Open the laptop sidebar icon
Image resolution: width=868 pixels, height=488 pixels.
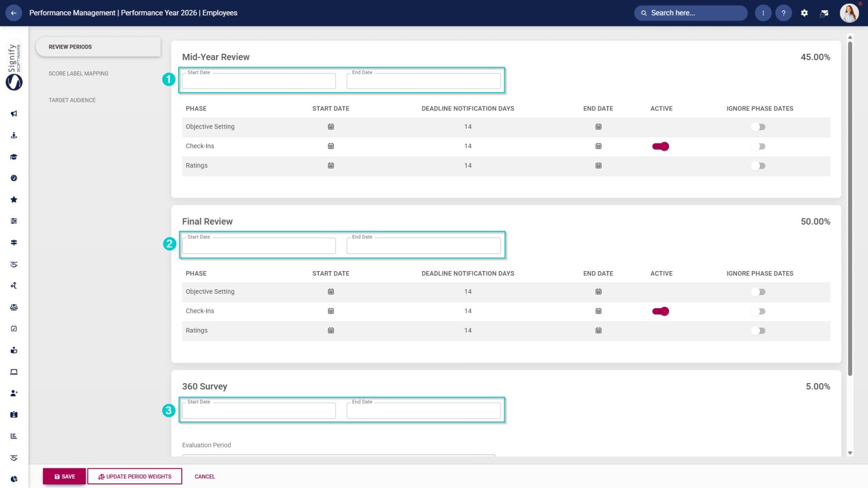(x=14, y=372)
